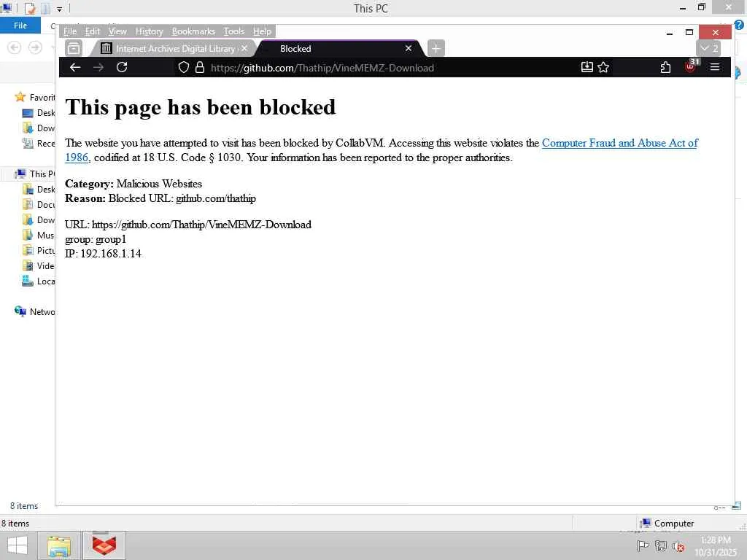Open uBlock Origin icon showing 31
The width and height of the screenshot is (747, 560).
click(x=691, y=66)
